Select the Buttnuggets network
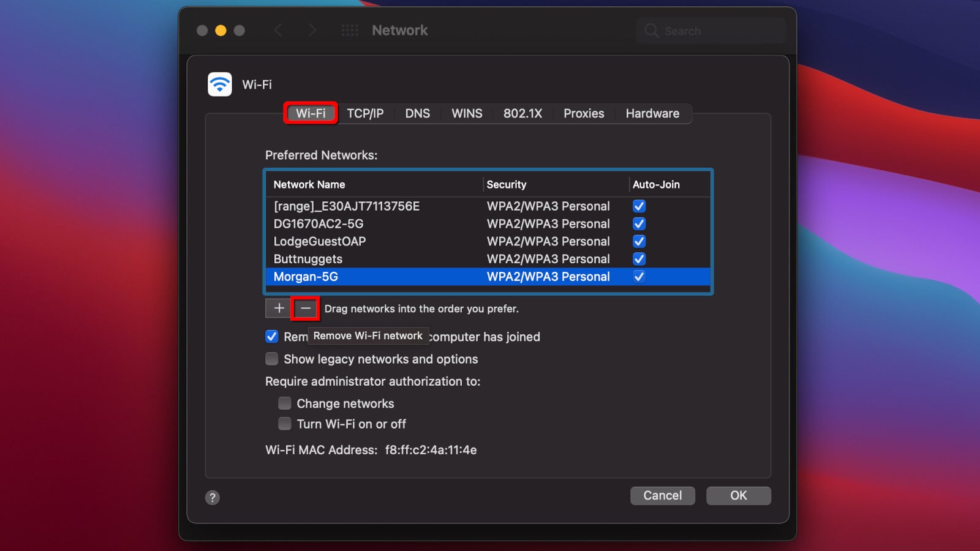The height and width of the screenshot is (551, 980). [x=488, y=259]
